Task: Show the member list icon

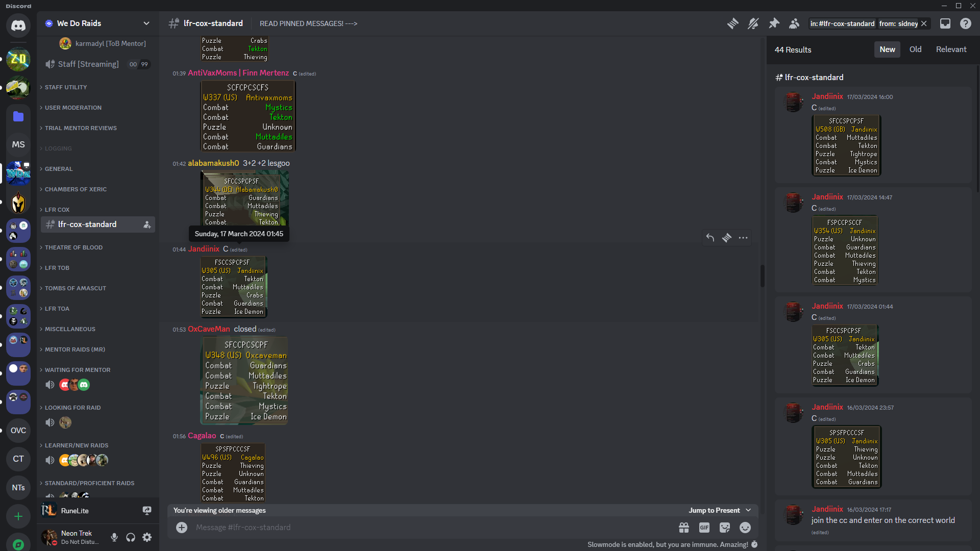Action: click(794, 23)
